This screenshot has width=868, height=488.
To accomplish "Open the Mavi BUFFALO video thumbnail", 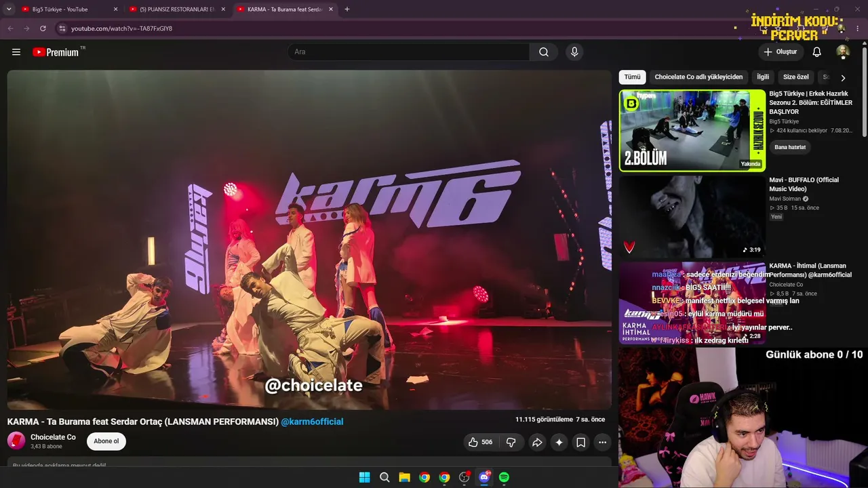I will (x=692, y=217).
